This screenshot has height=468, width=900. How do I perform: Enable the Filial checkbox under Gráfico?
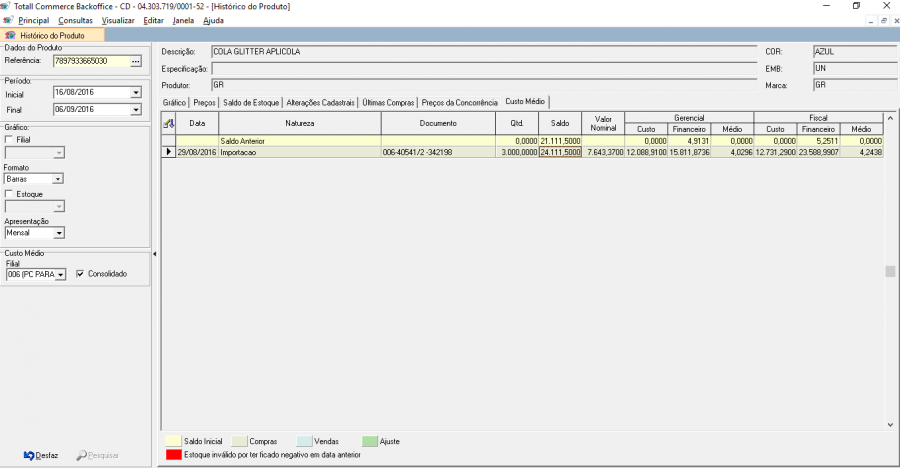click(x=10, y=140)
